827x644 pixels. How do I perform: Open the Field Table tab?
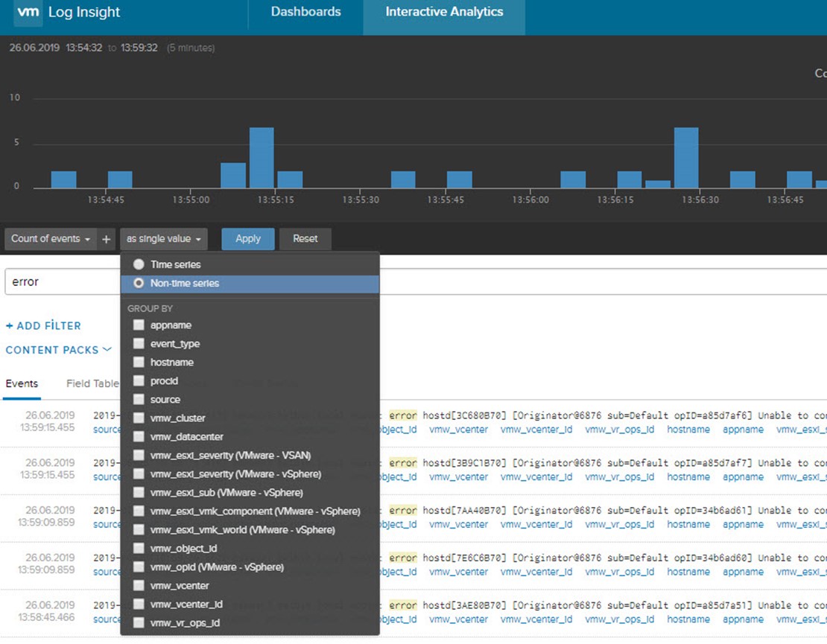(x=92, y=383)
